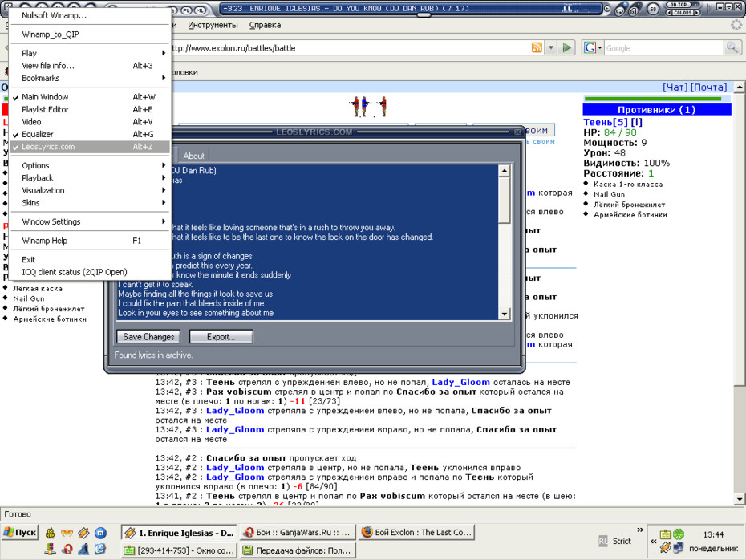Expand hidden system tray icons chevron
This screenshot has width=746, height=560.
click(654, 541)
